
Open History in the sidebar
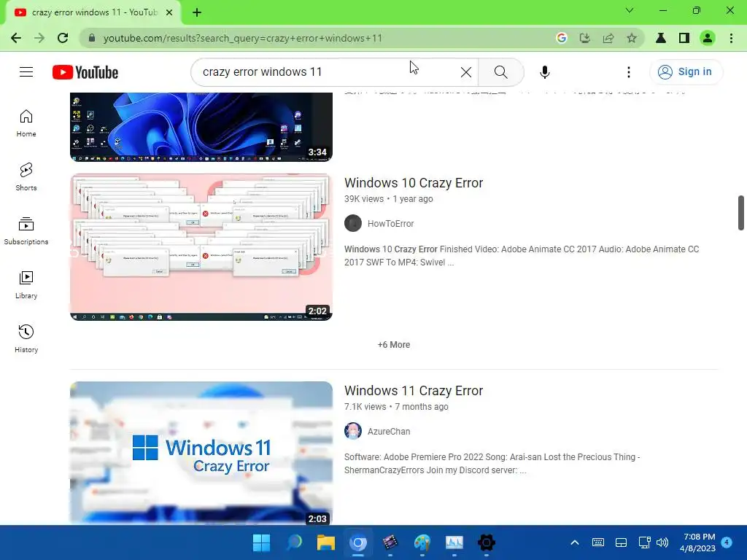pos(26,338)
